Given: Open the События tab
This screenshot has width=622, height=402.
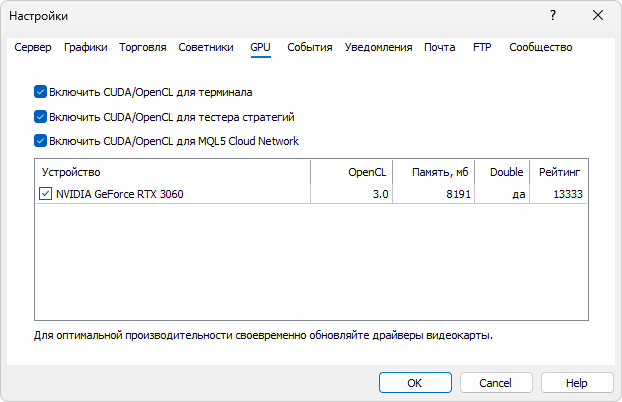Looking at the screenshot, I should (310, 47).
